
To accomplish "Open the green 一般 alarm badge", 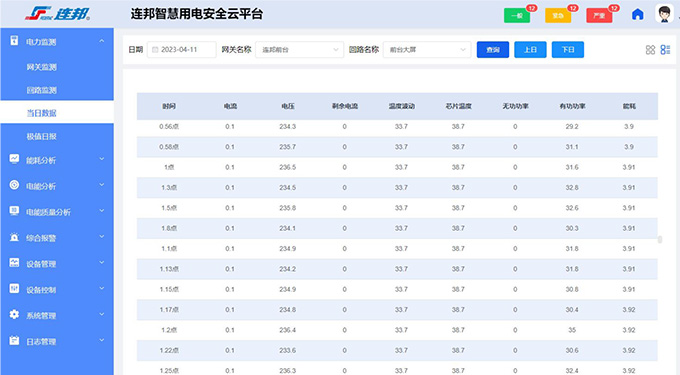I will (x=517, y=16).
